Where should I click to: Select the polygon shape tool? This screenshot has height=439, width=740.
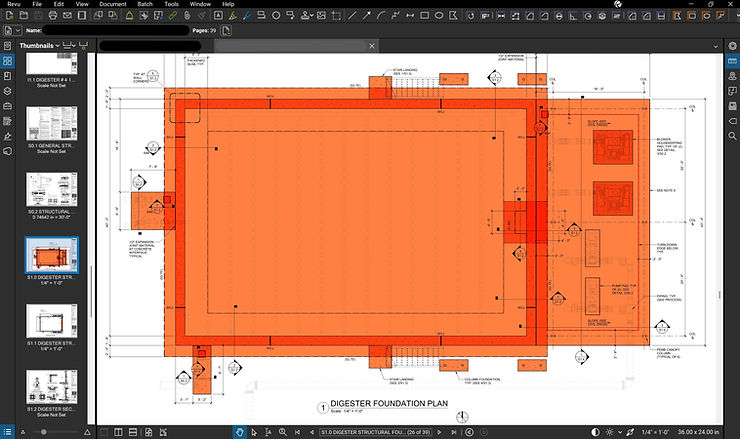click(x=454, y=16)
